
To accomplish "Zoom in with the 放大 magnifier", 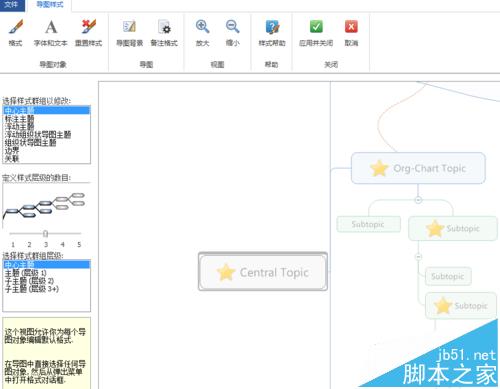I will 202,32.
